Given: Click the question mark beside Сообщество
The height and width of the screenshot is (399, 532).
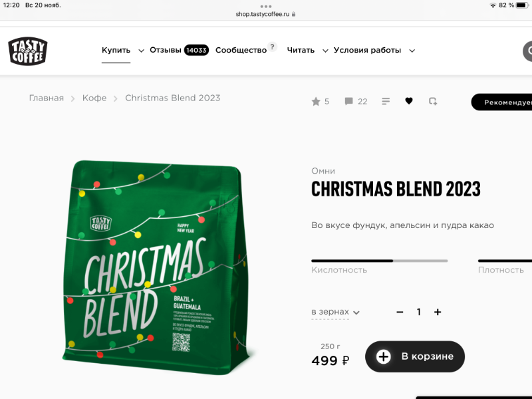Looking at the screenshot, I should (x=272, y=47).
